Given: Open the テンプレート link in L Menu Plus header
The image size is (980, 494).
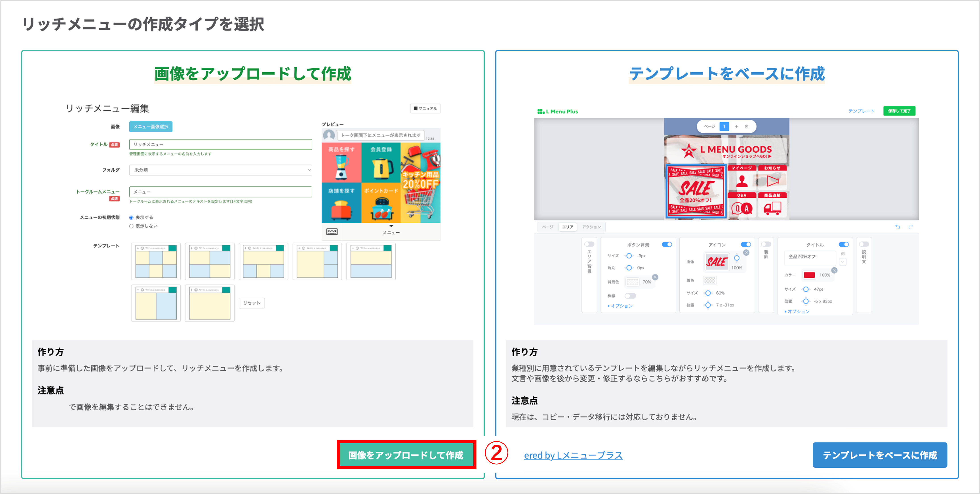Looking at the screenshot, I should pos(861,111).
